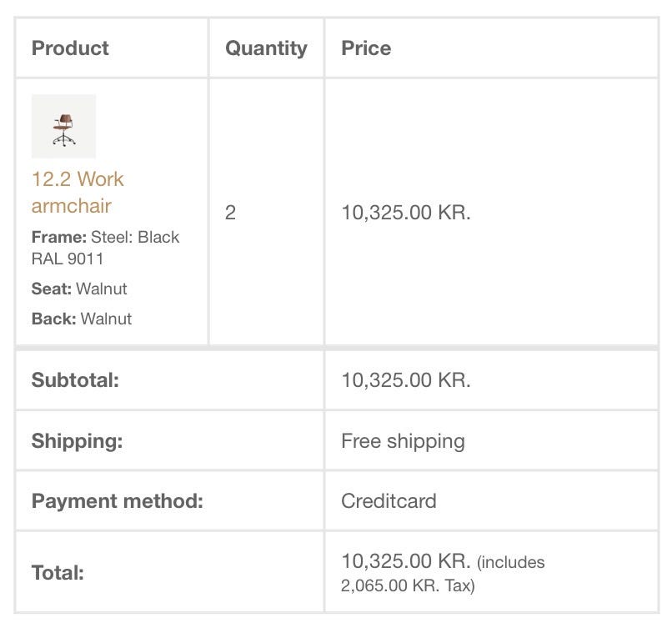Click the Back: Walnut attribute

(x=82, y=319)
